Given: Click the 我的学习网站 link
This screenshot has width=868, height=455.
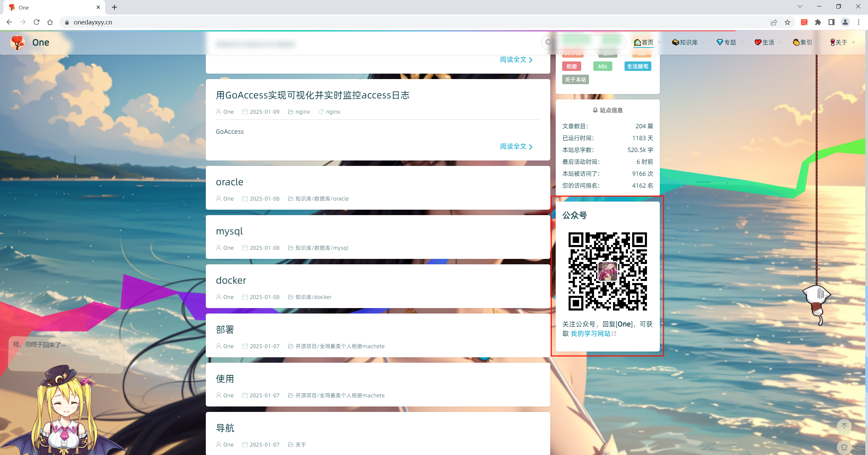Looking at the screenshot, I should pos(590,334).
